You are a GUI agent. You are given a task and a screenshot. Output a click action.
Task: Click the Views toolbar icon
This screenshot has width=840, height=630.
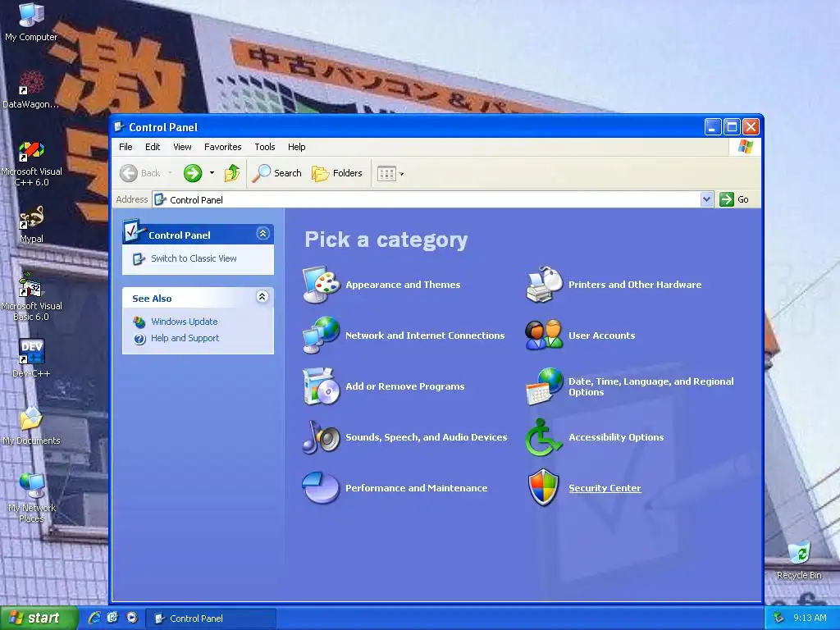[386, 173]
